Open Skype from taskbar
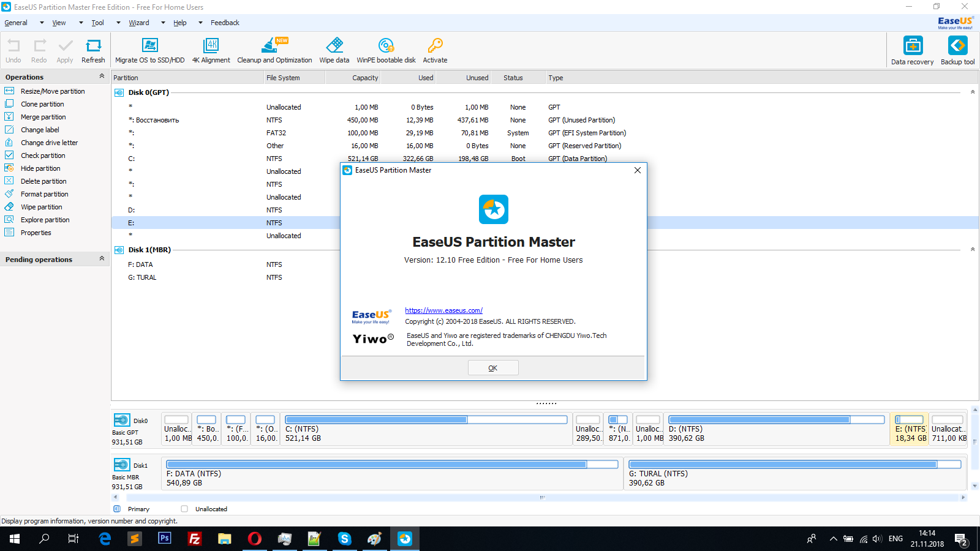 pyautogui.click(x=344, y=539)
